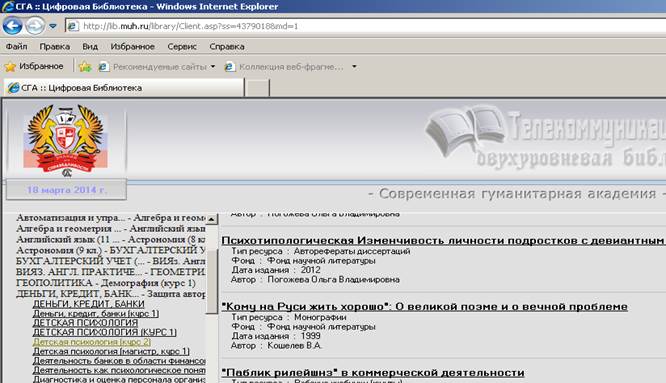This screenshot has height=383, width=666.
Task: Open Детская психология (магистр, курс 1) link
Action: pos(111,351)
